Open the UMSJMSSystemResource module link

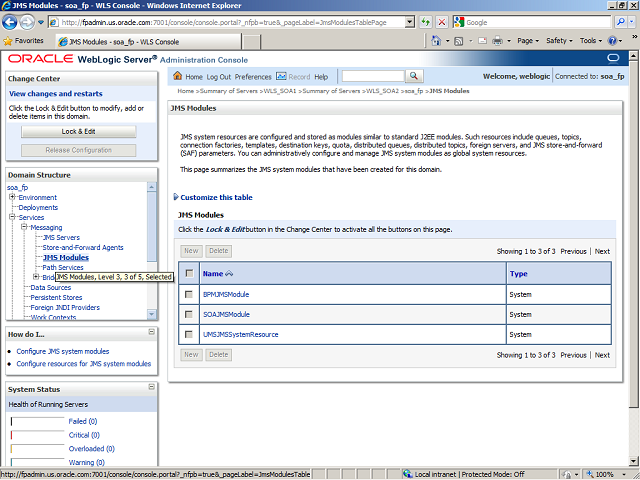pos(240,334)
